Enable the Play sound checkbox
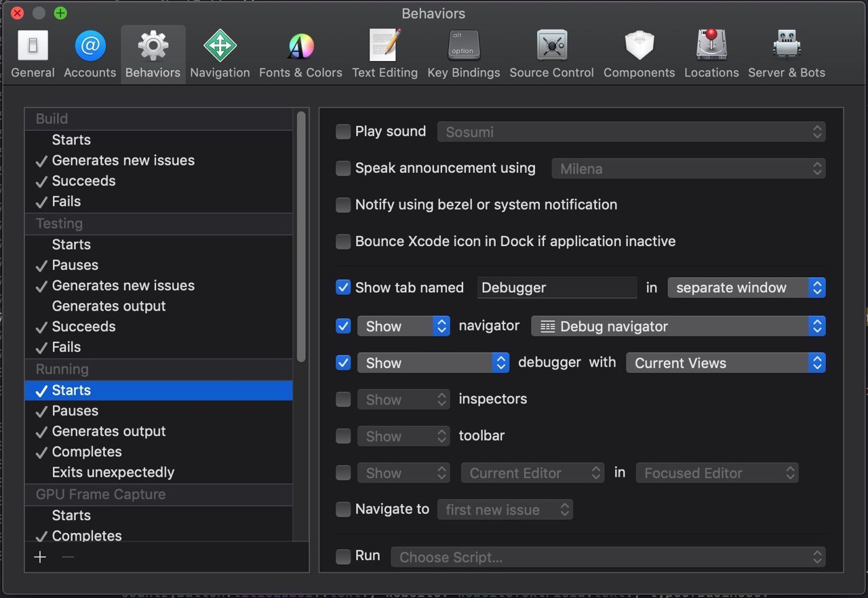The height and width of the screenshot is (598, 868). coord(343,132)
